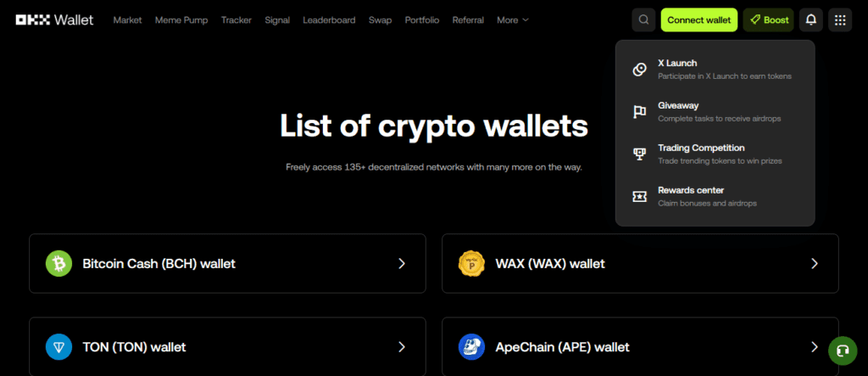The image size is (868, 376).
Task: Open the notifications bell icon
Action: coord(811,20)
